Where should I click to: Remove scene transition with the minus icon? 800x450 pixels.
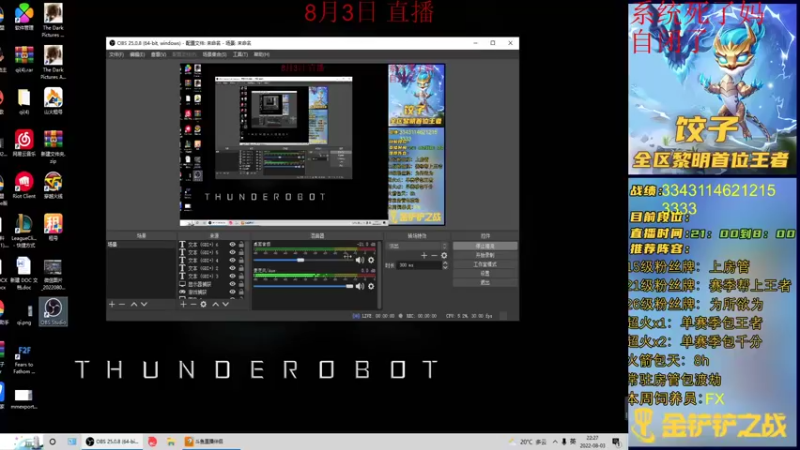434,256
